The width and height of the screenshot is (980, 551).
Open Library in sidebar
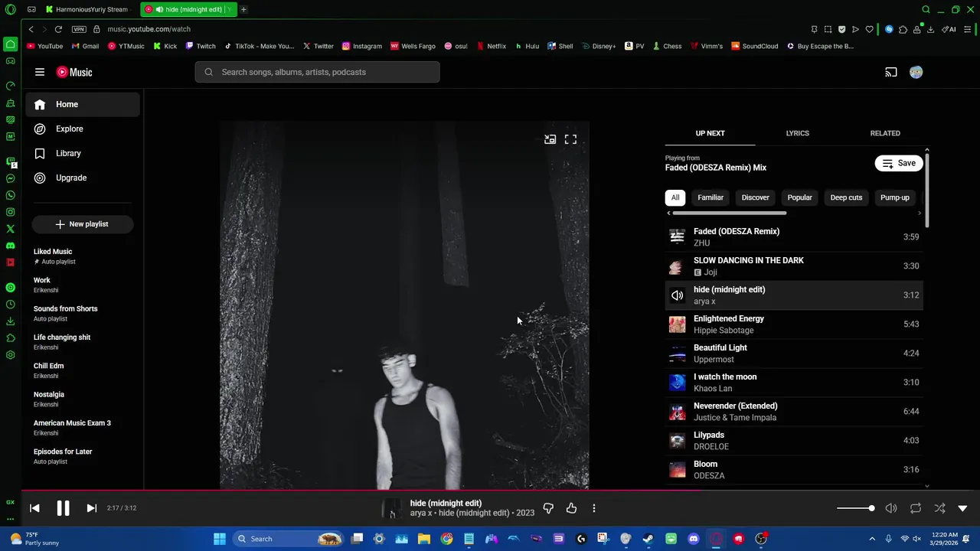point(83,153)
